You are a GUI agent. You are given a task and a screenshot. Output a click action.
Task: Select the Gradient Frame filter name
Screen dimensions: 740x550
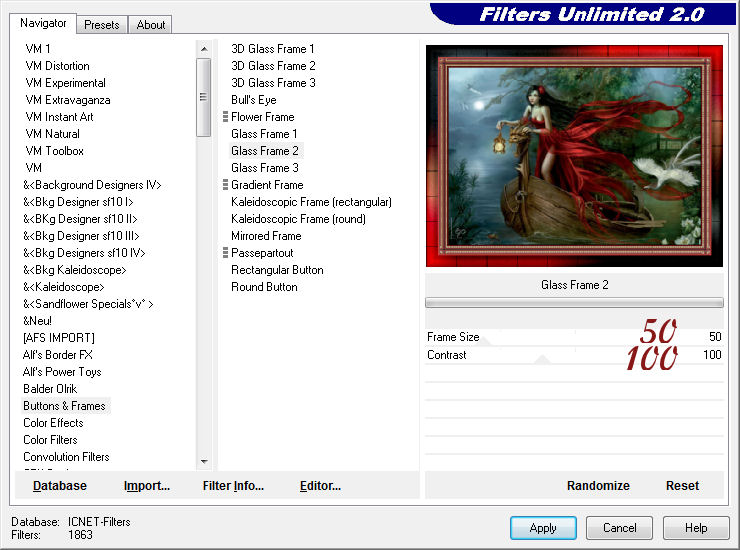pos(267,185)
